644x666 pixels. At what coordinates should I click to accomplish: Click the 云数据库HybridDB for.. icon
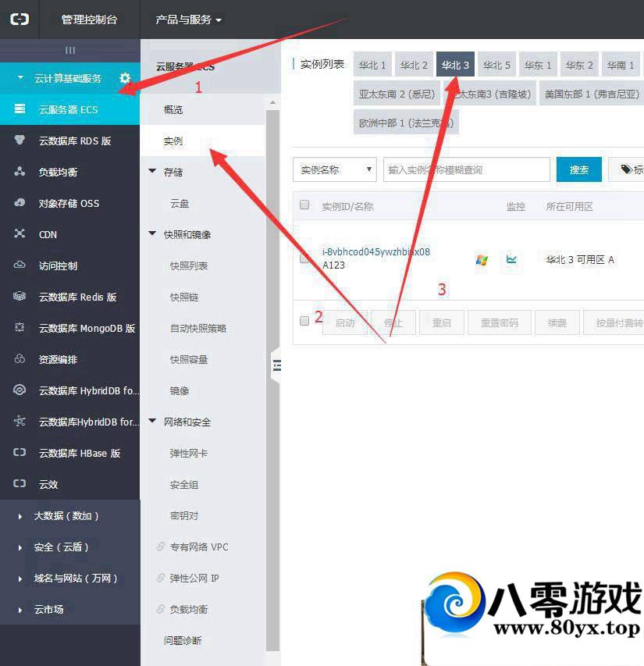click(20, 421)
